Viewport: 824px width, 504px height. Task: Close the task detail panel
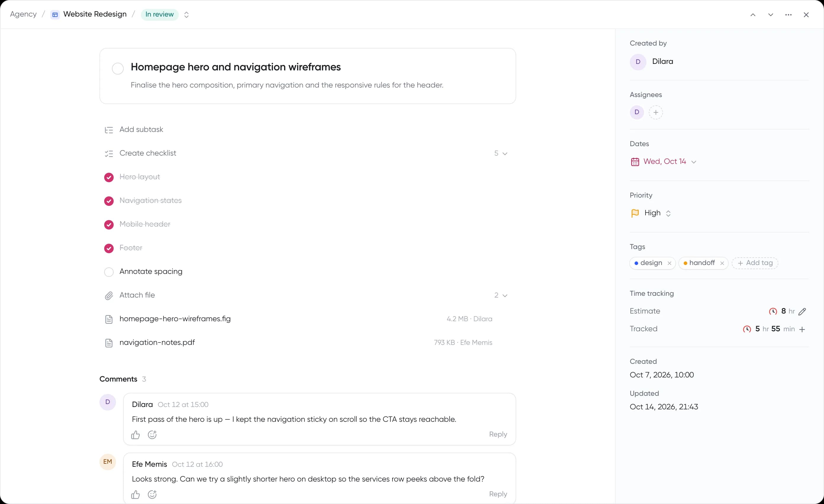[806, 15]
